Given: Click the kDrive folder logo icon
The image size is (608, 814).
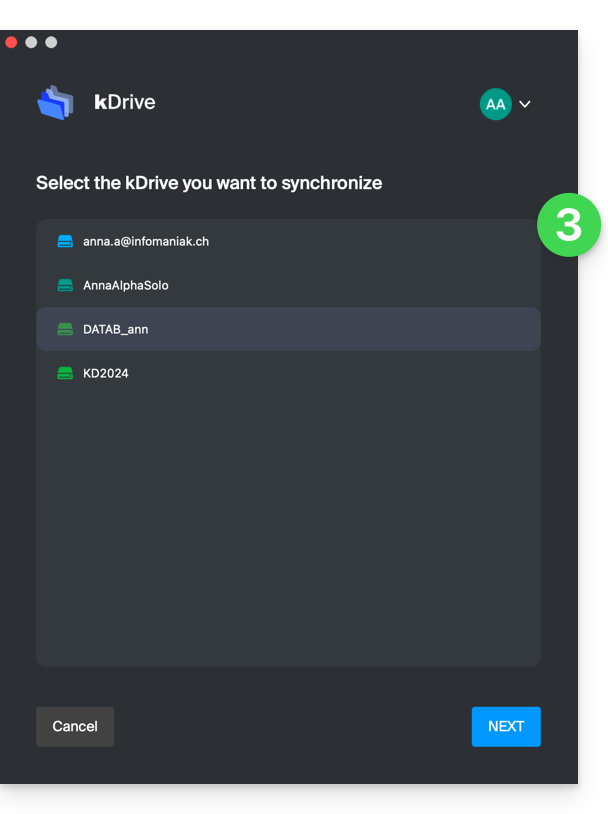Looking at the screenshot, I should pyautogui.click(x=55, y=103).
